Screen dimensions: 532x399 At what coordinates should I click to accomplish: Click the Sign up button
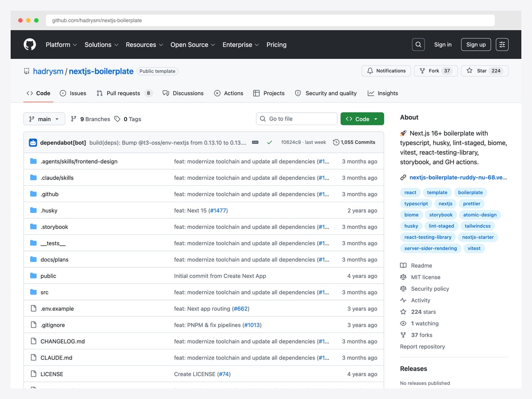tap(476, 44)
